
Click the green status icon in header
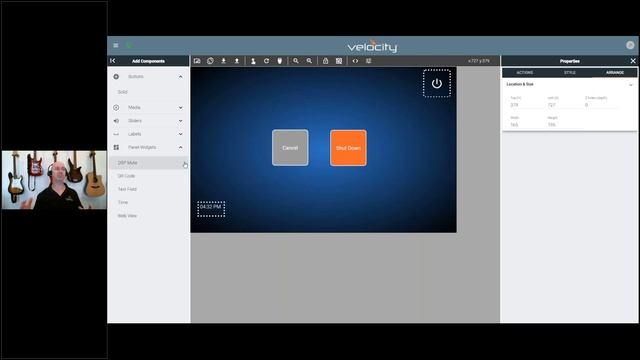129,45
